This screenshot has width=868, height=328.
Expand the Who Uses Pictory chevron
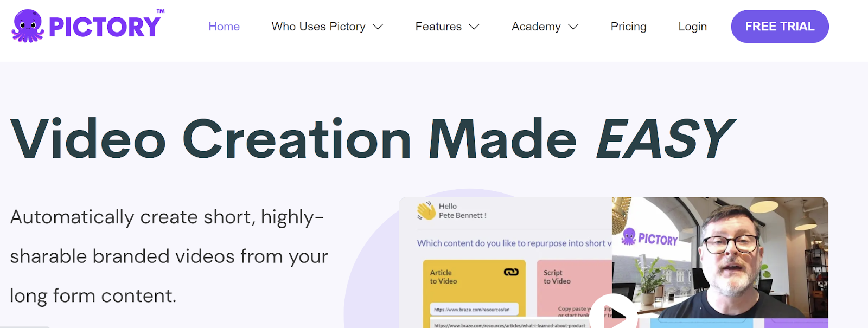(x=378, y=27)
